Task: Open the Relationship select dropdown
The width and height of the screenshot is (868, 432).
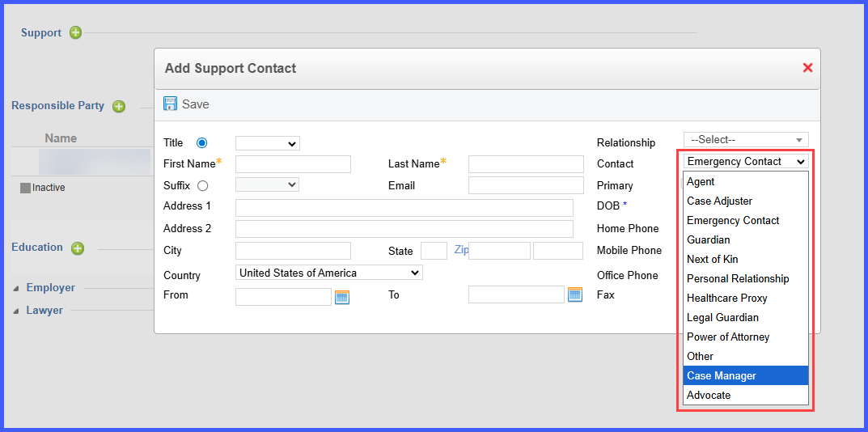Action: coord(746,140)
